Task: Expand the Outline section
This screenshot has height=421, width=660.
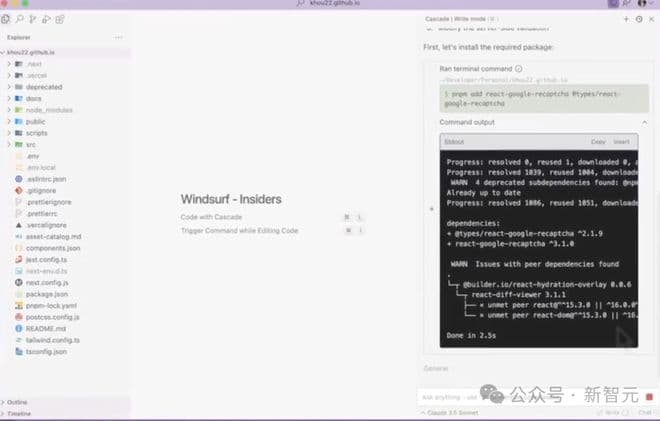Action: 17,402
